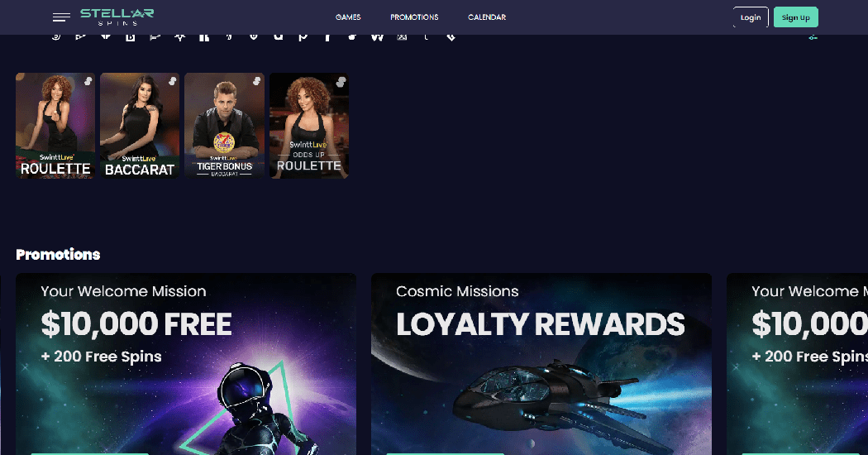Click the chip badge on the Baccarat tile
868x455 pixels.
(172, 81)
